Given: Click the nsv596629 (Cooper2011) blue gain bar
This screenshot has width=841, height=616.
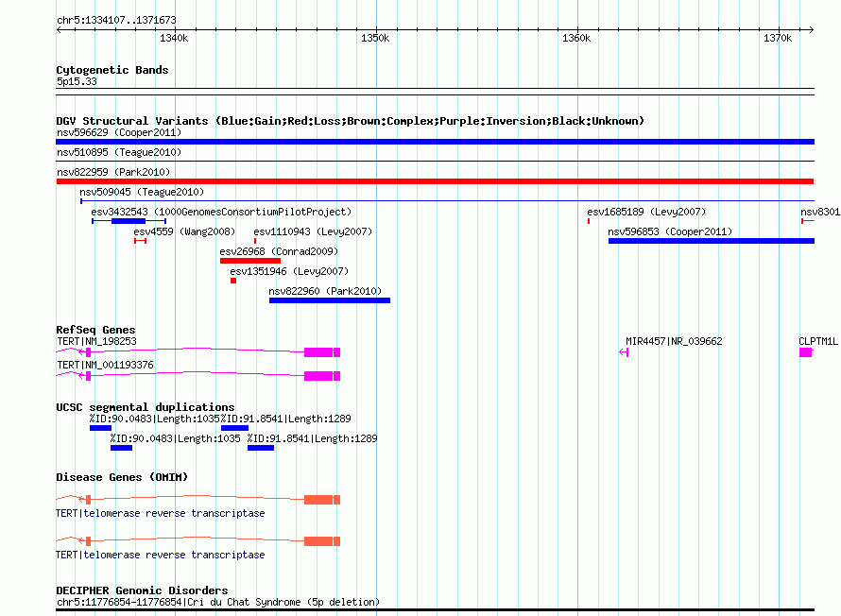Looking at the screenshot, I should coord(435,142).
